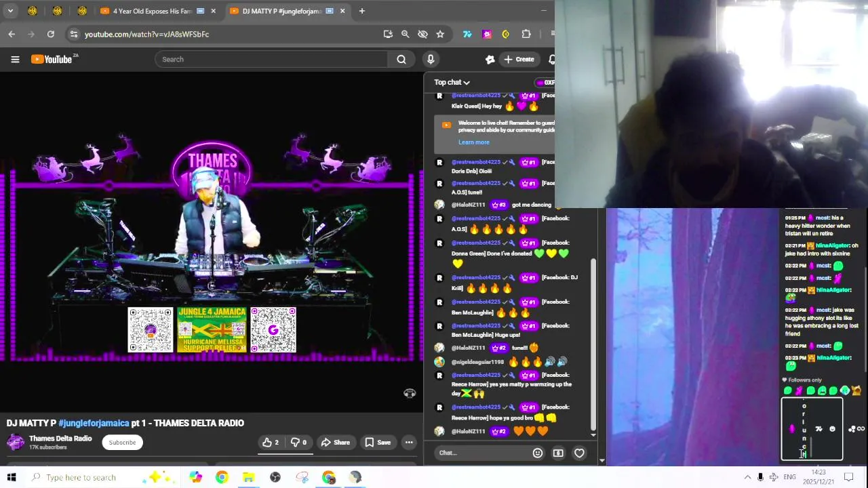Click the address bar URL
Viewport: 868px width, 488px height.
point(146,34)
